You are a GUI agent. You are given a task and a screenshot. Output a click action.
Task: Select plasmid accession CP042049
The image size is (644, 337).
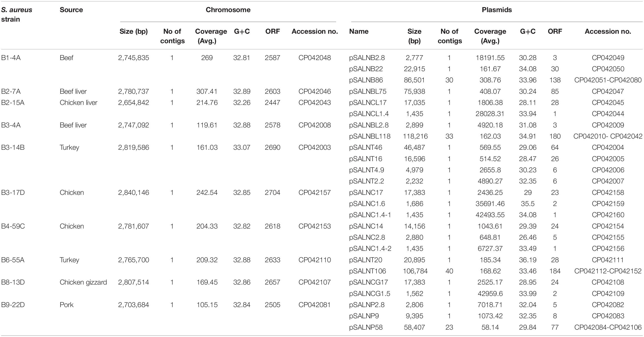pyautogui.click(x=608, y=58)
